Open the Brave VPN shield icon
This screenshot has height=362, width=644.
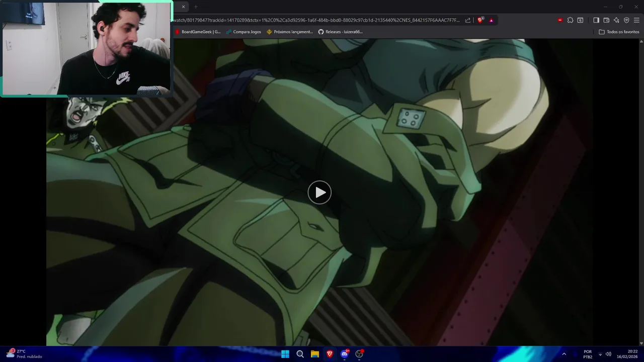coord(626,20)
